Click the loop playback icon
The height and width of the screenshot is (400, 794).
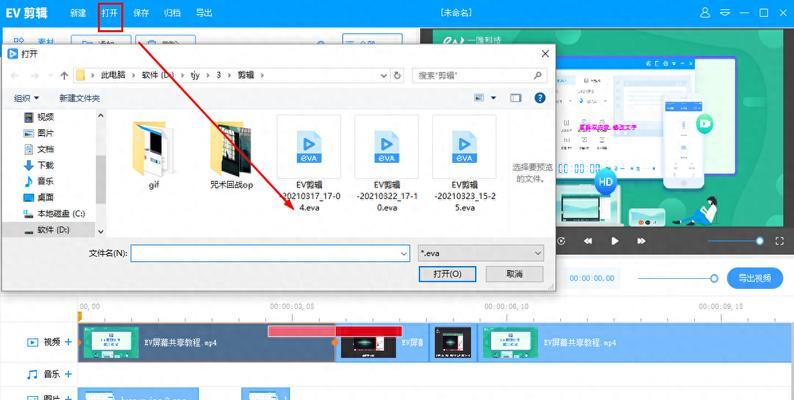pos(561,241)
